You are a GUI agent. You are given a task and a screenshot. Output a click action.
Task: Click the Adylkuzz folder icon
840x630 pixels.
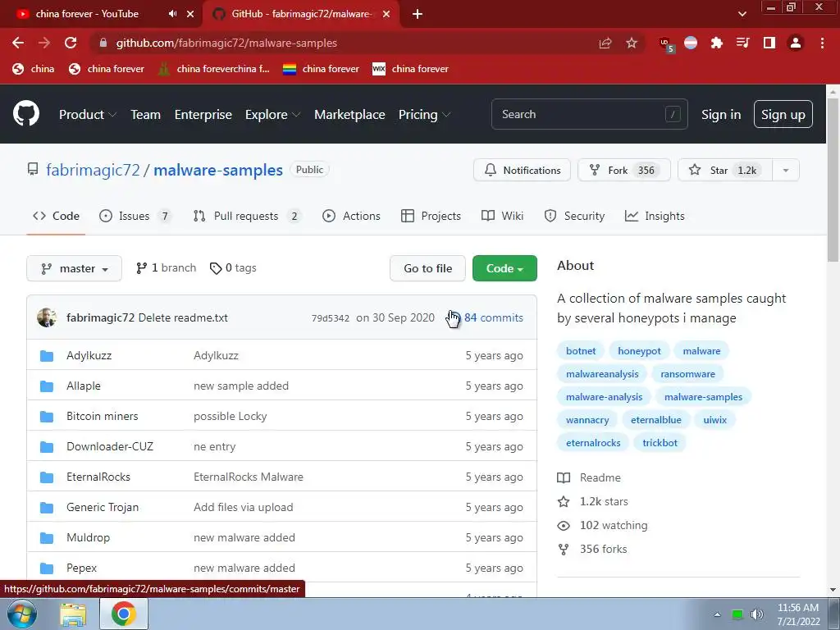pyautogui.click(x=47, y=356)
